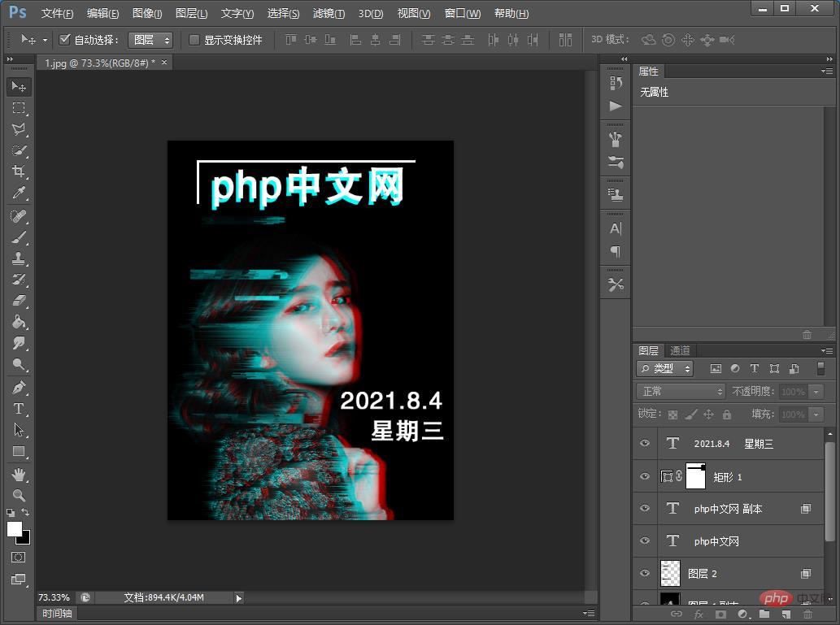Lock all with the padlock icon
840x625 pixels.
[x=726, y=414]
